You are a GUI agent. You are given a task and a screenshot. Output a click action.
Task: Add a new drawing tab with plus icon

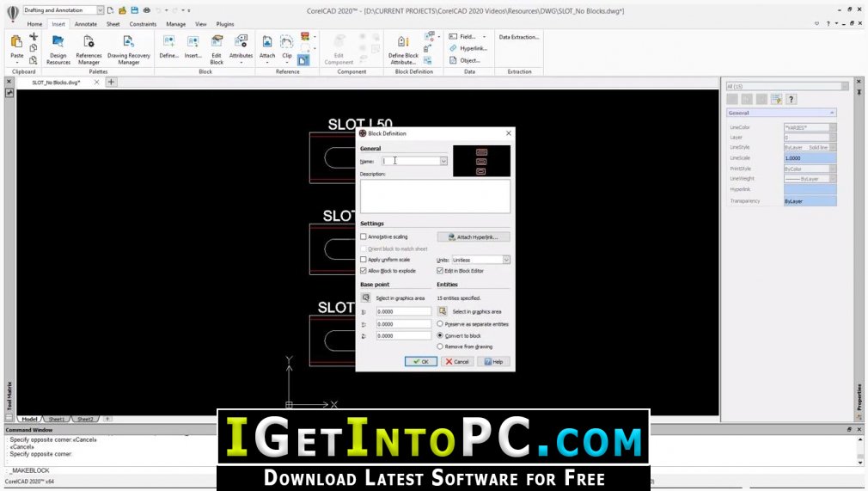pyautogui.click(x=111, y=82)
